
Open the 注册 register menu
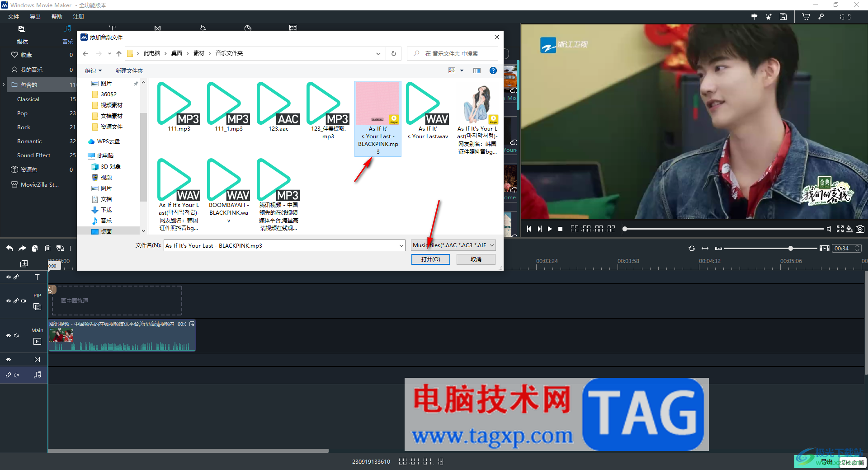point(79,17)
